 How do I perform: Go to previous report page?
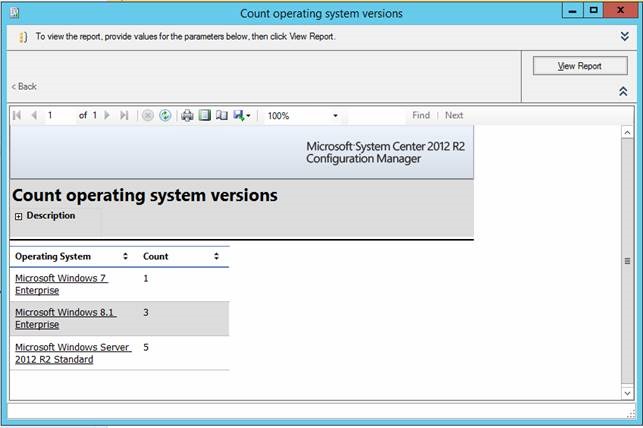pyautogui.click(x=34, y=115)
